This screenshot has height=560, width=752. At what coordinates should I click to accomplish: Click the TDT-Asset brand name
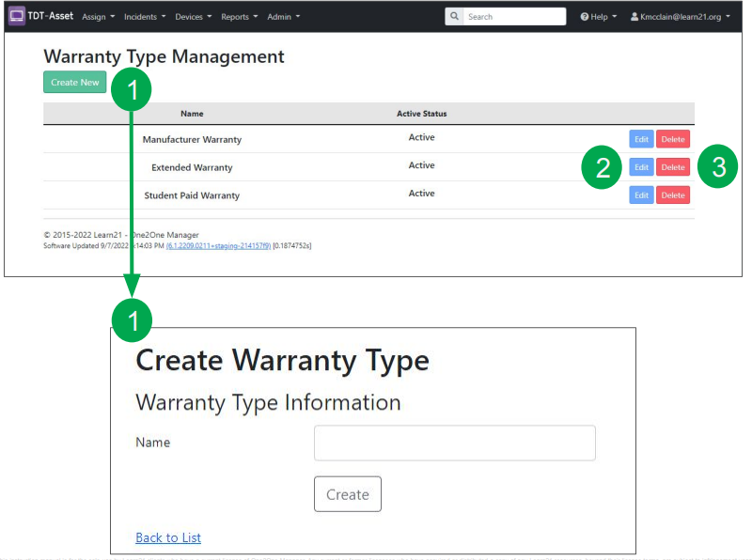[51, 16]
